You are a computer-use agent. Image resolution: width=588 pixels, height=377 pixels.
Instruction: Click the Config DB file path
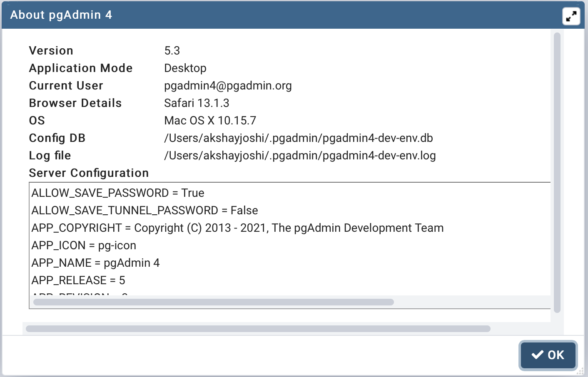(x=298, y=138)
